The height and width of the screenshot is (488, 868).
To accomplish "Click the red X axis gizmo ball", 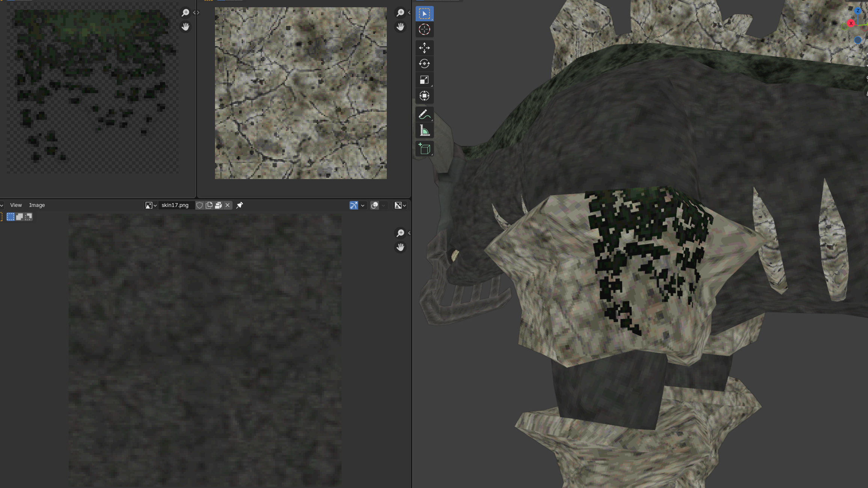I will coord(851,24).
